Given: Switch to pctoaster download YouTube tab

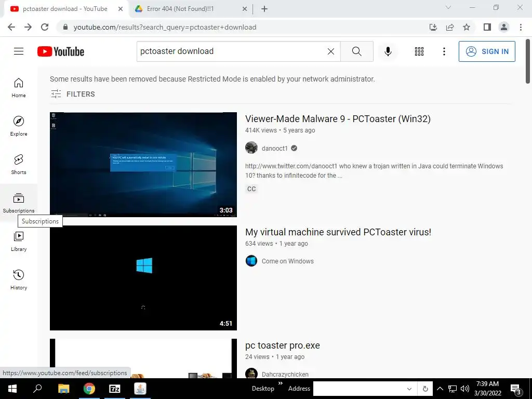Looking at the screenshot, I should (x=64, y=9).
